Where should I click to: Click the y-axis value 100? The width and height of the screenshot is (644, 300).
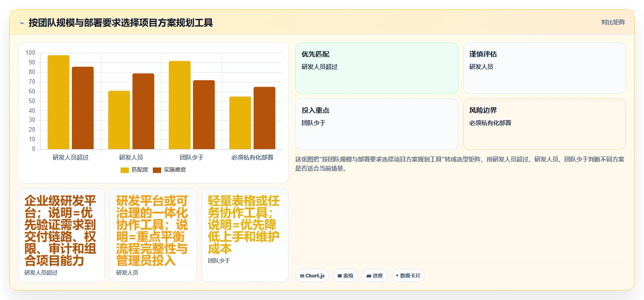(x=30, y=53)
